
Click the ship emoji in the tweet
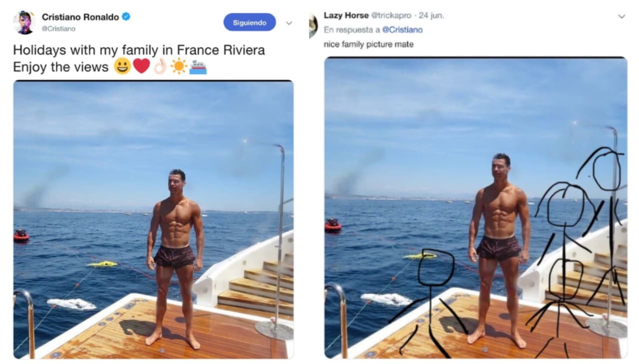click(x=198, y=67)
